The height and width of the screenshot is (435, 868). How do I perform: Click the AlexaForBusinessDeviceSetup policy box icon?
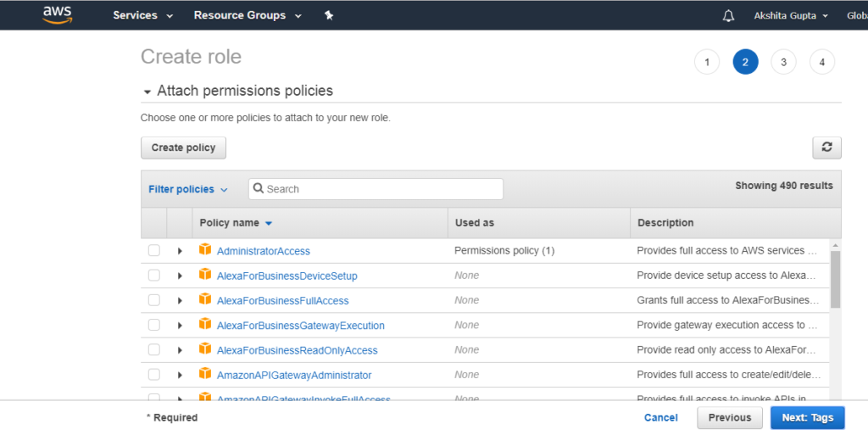pyautogui.click(x=205, y=275)
